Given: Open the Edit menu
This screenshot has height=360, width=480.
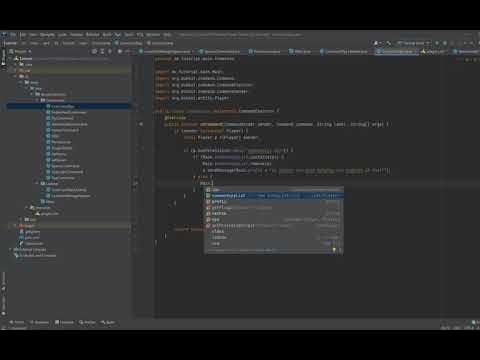Looking at the screenshot, I should (23, 34).
